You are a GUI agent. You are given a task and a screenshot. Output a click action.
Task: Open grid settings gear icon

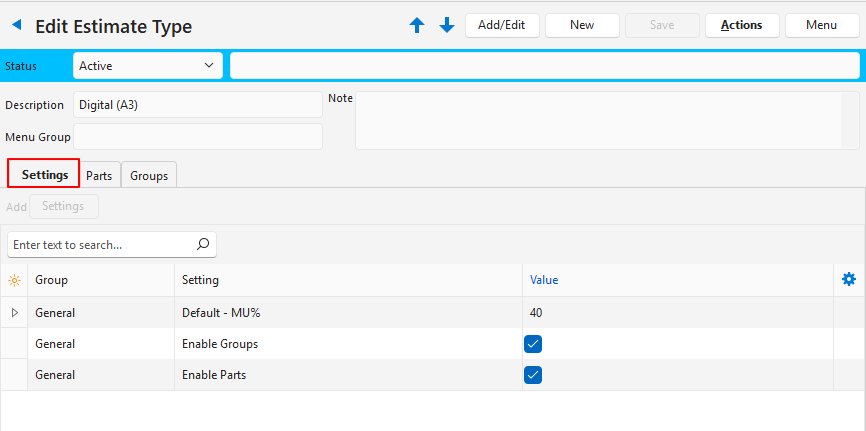point(849,280)
